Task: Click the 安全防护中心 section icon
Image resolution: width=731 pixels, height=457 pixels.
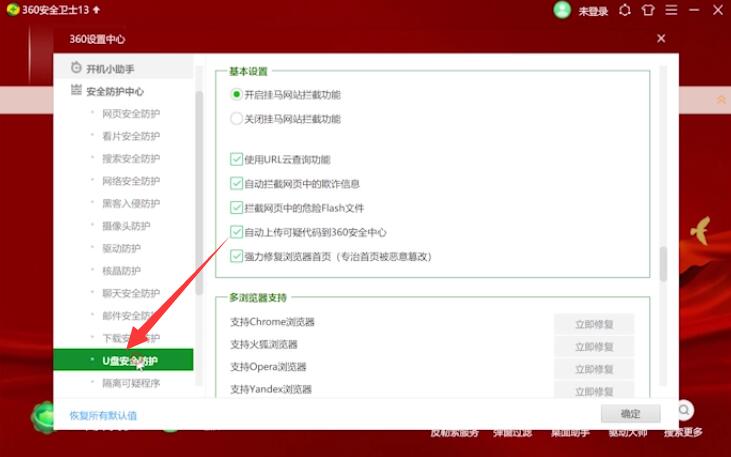Action: pos(76,90)
